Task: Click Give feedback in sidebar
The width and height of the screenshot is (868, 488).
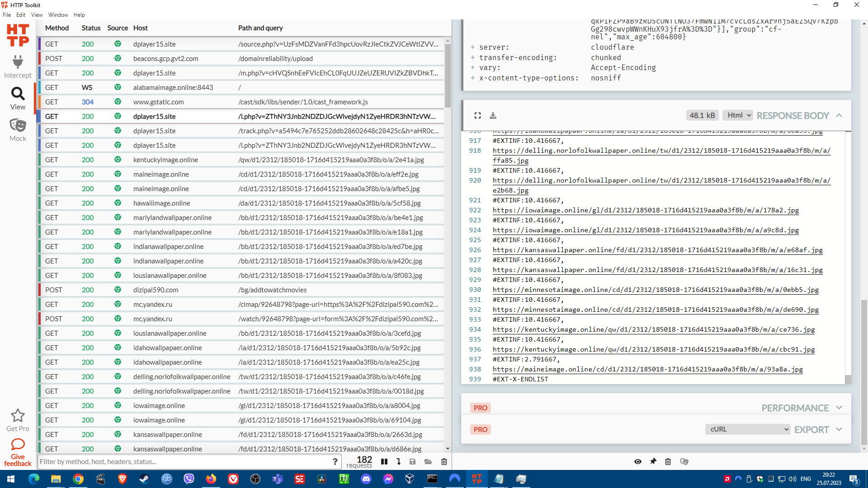Action: click(x=18, y=452)
